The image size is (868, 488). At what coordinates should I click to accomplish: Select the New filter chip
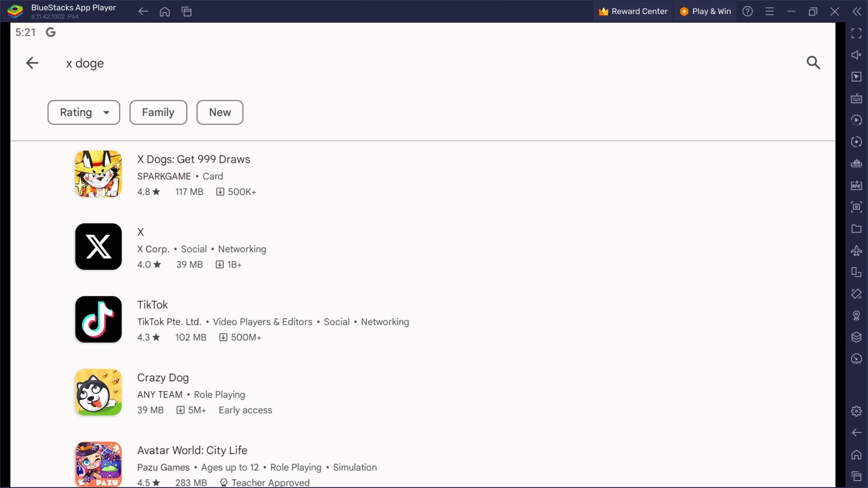220,112
